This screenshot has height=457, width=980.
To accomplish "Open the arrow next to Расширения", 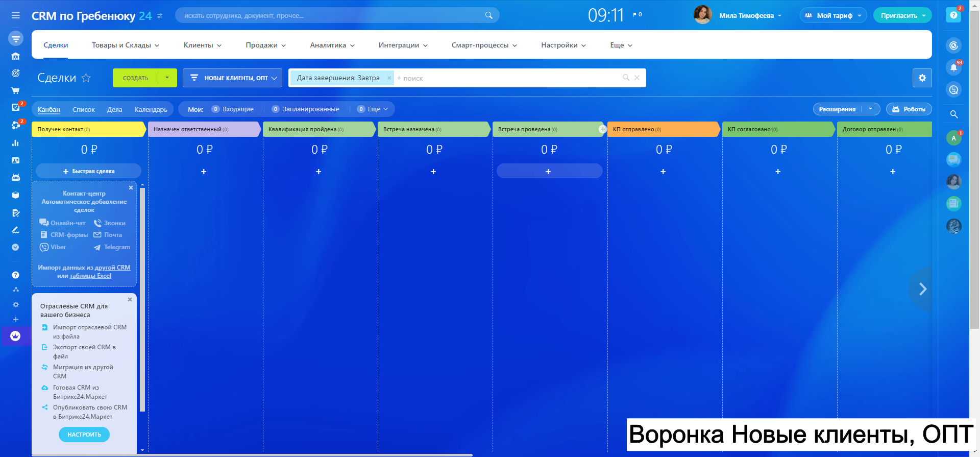I will [x=871, y=109].
